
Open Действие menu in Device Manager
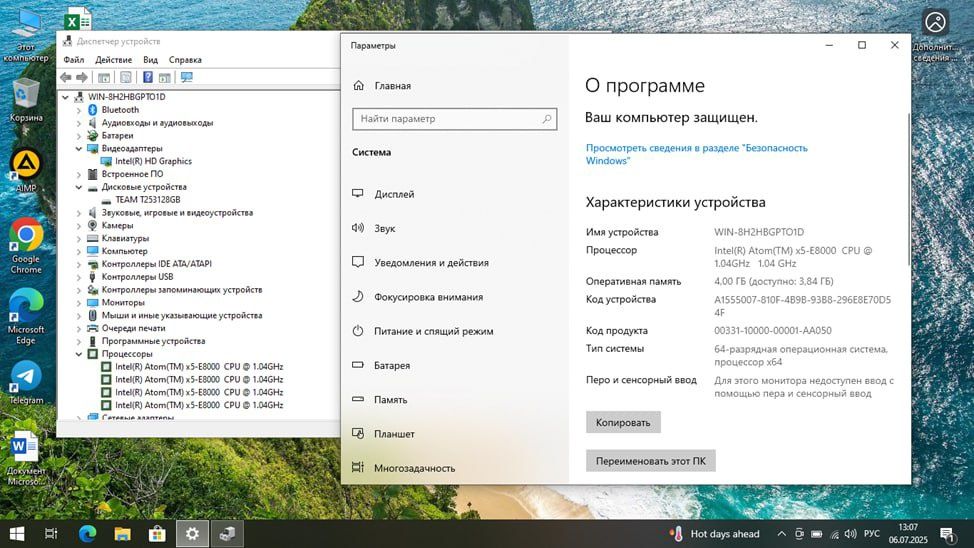[x=113, y=60]
